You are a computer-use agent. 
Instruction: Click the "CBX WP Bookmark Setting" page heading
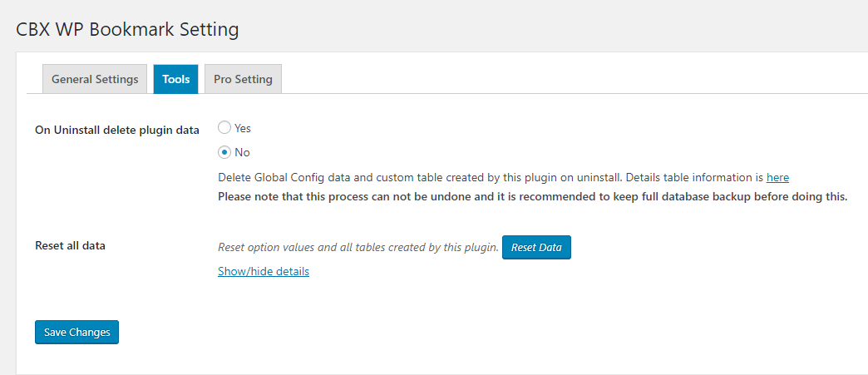coord(128,30)
